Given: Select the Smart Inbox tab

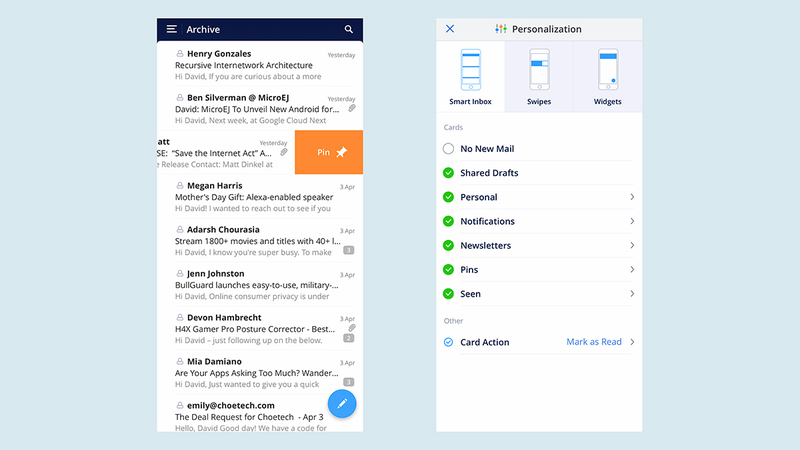Looking at the screenshot, I should click(470, 77).
